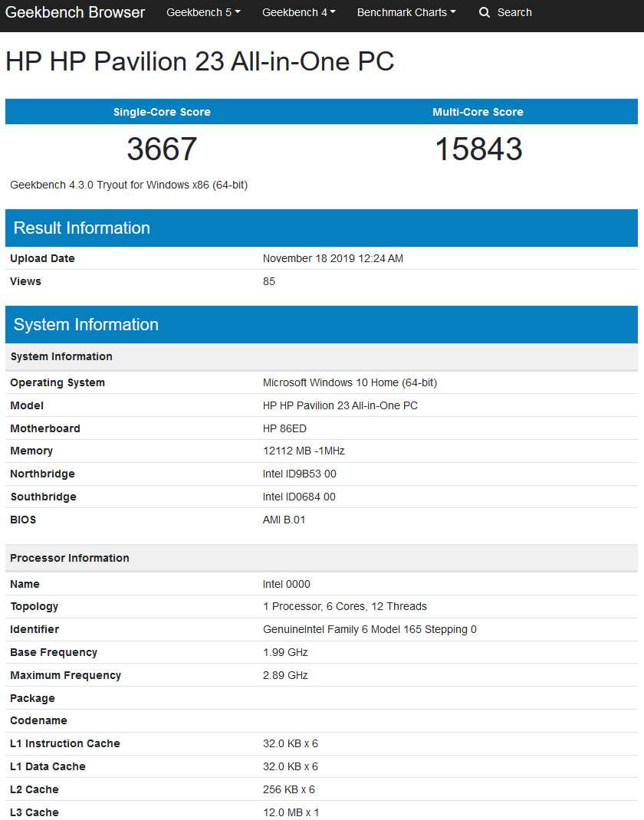The height and width of the screenshot is (820, 644).
Task: Click the Processor Information subheader
Action: (321, 558)
